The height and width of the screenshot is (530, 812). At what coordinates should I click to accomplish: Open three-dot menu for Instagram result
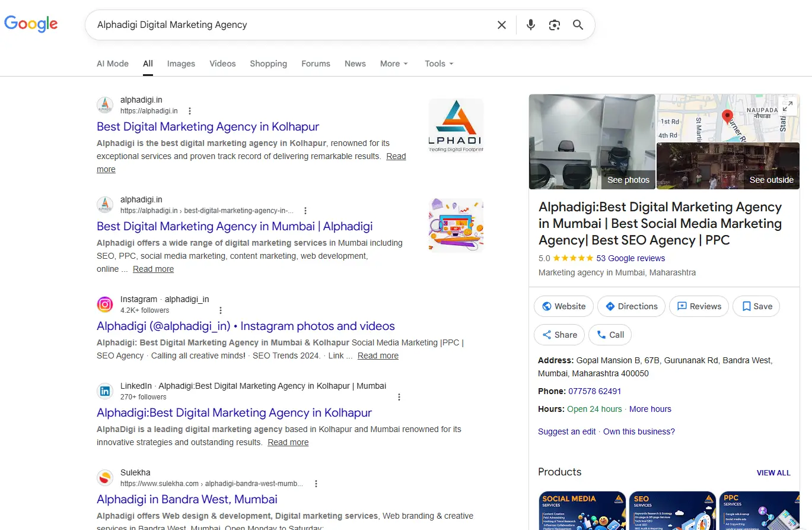[221, 310]
